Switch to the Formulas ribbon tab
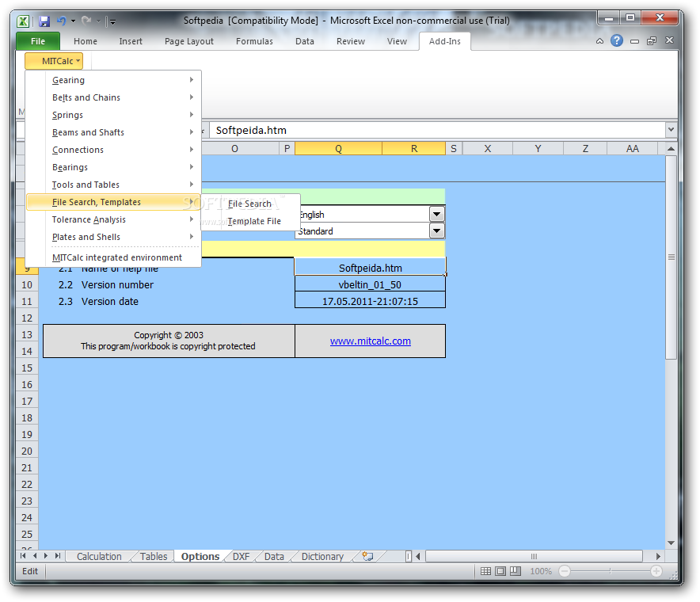Image resolution: width=700 pixels, height=602 pixels. (254, 41)
